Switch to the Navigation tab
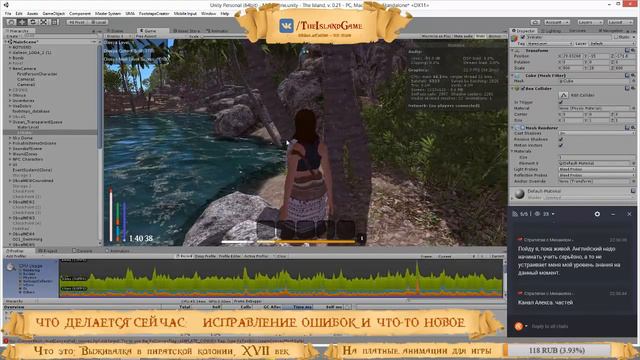640x360 pixels. click(x=612, y=31)
